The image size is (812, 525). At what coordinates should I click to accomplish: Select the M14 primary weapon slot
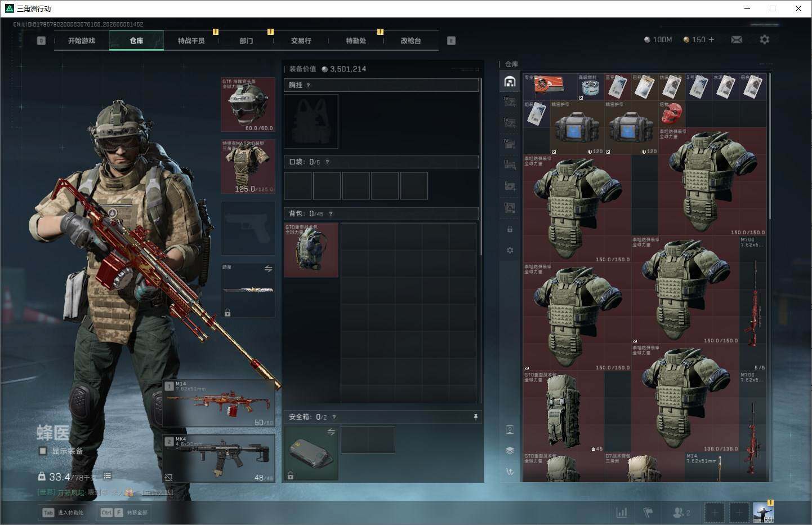pos(220,403)
